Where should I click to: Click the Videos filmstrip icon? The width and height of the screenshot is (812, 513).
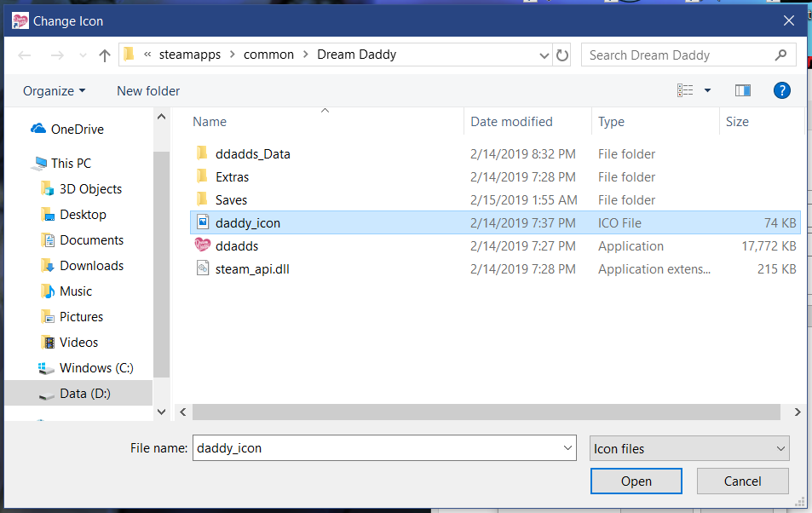(48, 343)
